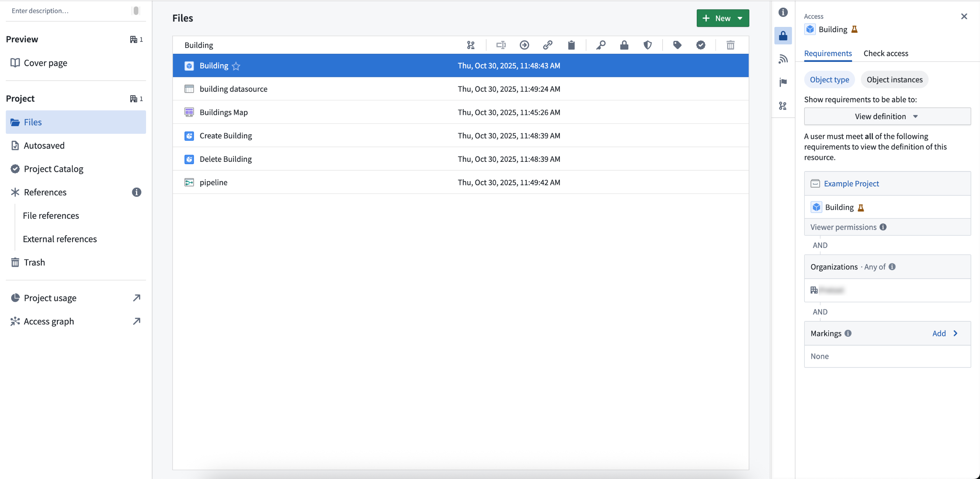The height and width of the screenshot is (479, 980).
Task: Select the Requirements tab
Action: click(x=827, y=53)
